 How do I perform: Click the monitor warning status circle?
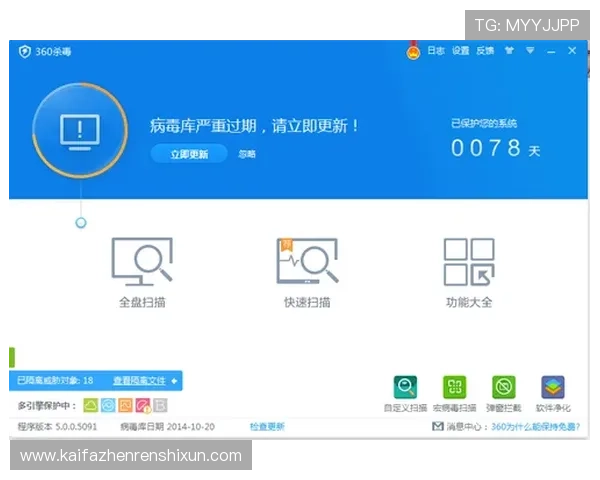(x=80, y=130)
